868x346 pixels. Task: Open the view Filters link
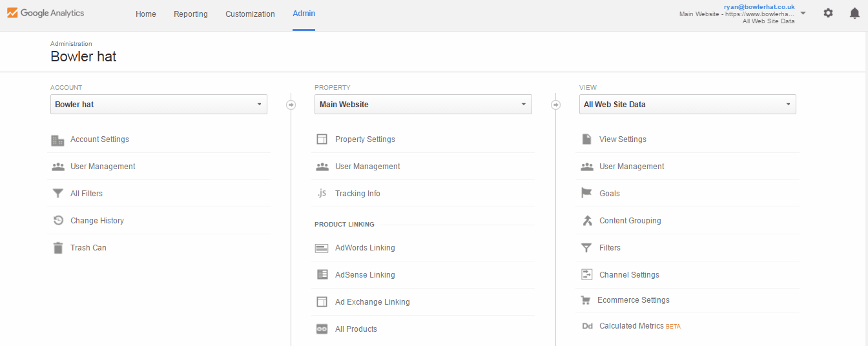pos(610,248)
